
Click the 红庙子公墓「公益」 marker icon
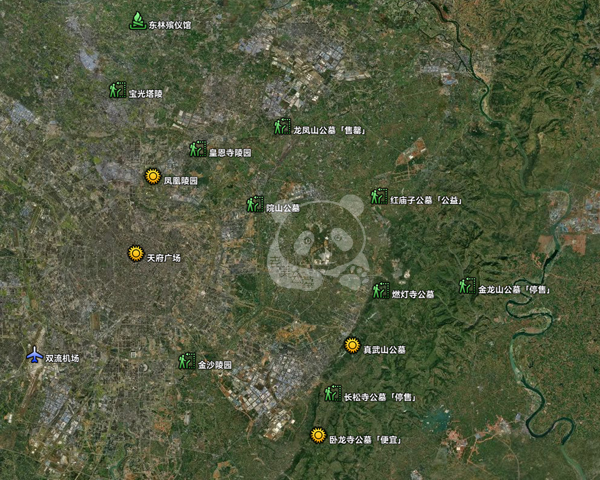(x=378, y=197)
